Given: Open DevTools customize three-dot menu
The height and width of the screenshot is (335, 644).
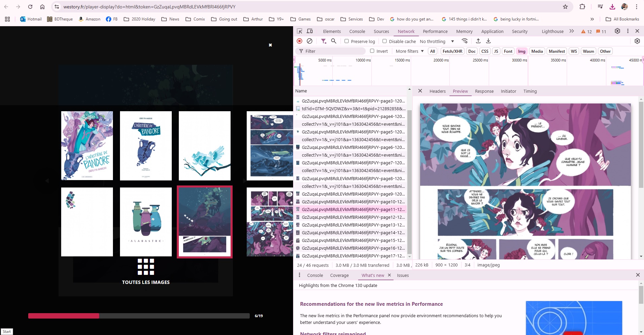Looking at the screenshot, I should click(628, 31).
